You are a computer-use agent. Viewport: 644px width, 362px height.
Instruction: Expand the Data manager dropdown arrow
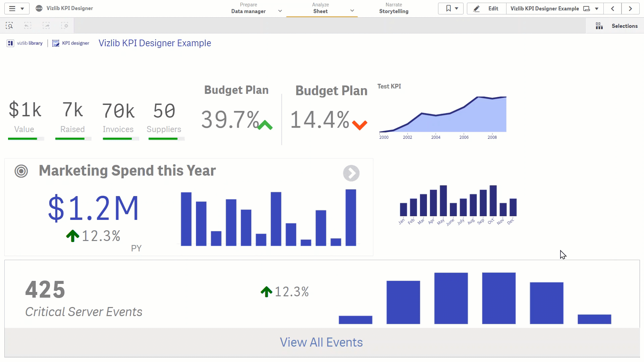click(x=280, y=11)
